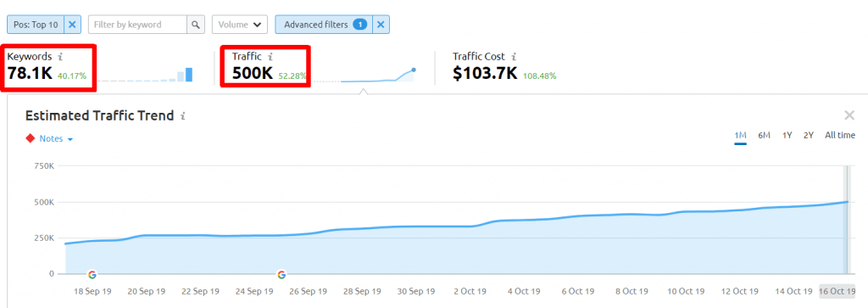868x308 pixels.
Task: Click the red Notes diamond icon
Action: [31, 138]
